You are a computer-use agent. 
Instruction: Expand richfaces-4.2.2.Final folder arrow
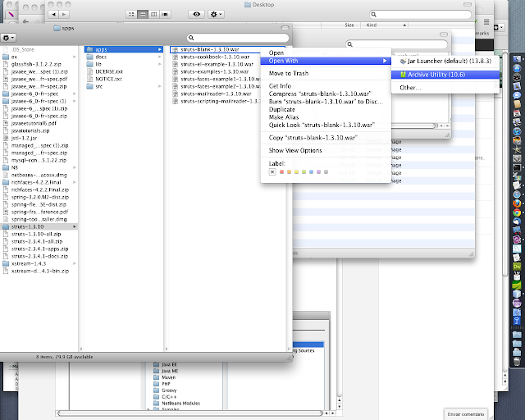[75, 183]
